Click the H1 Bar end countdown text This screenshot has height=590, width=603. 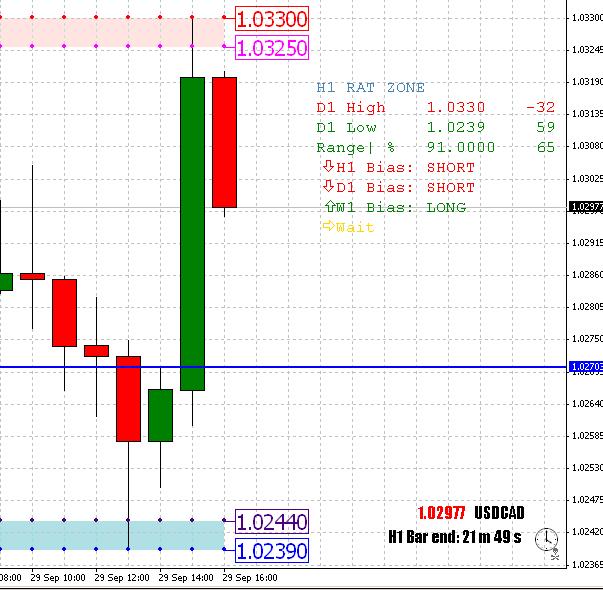[455, 537]
